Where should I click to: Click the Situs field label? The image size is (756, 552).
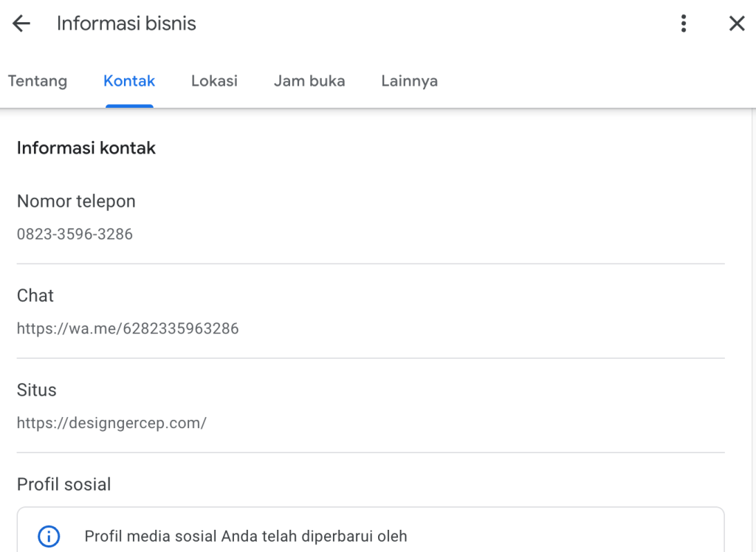tap(37, 390)
